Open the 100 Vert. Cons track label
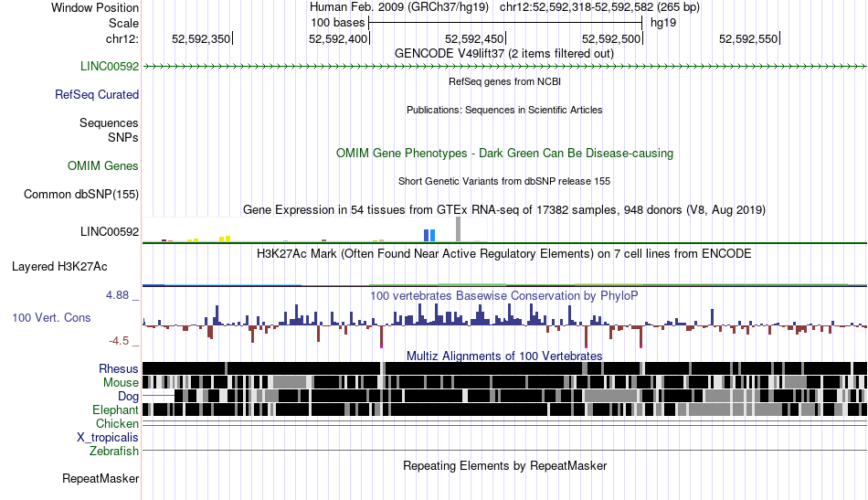Screen dimensions: 868x500 click(51, 318)
